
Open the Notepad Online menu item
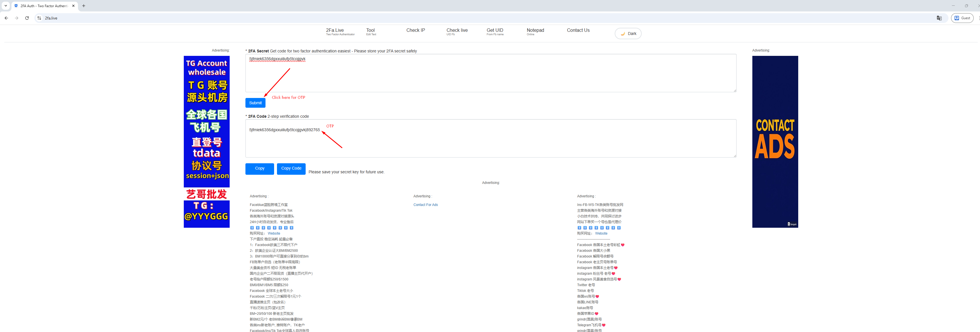535,32
